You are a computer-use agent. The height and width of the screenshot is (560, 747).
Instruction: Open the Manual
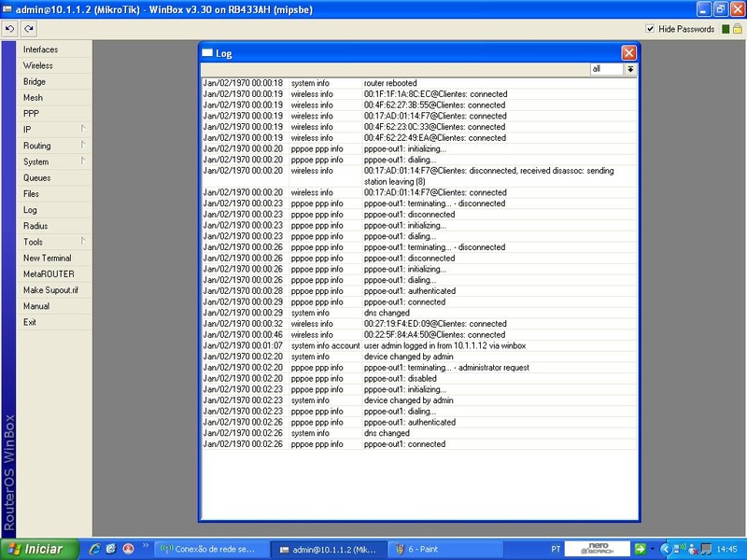[53, 306]
